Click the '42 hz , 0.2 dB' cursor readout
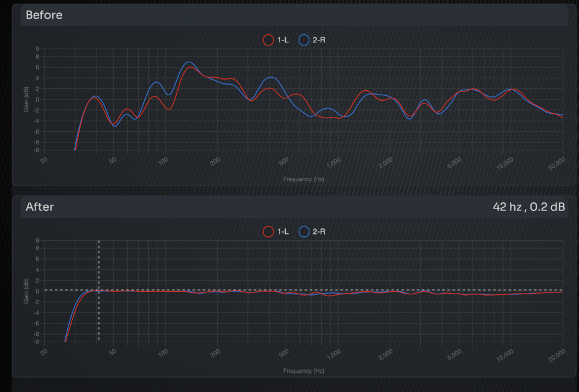579x392 pixels. pos(529,207)
